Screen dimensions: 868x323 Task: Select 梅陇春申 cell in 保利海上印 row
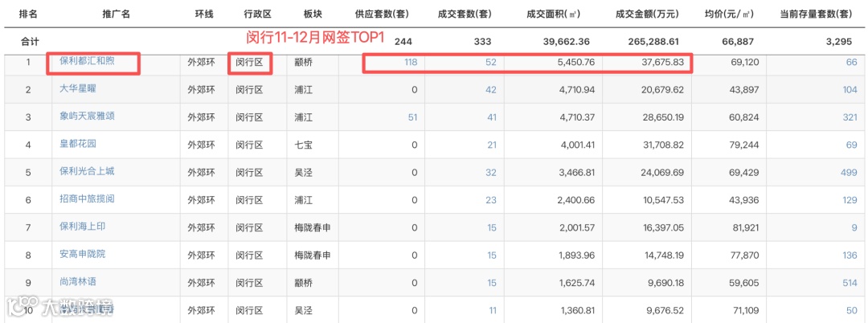pyautogui.click(x=312, y=228)
